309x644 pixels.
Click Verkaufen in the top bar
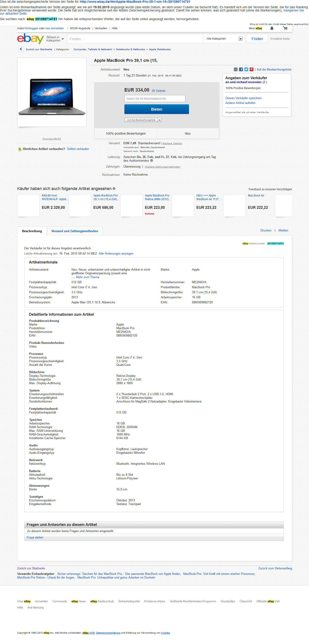pyautogui.click(x=101, y=28)
